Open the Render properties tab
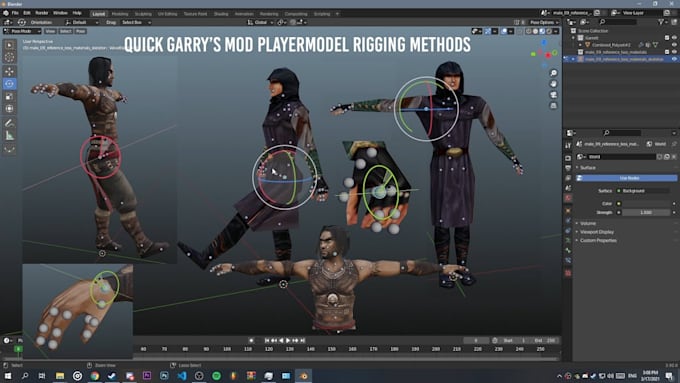The image size is (680, 383). (x=568, y=158)
